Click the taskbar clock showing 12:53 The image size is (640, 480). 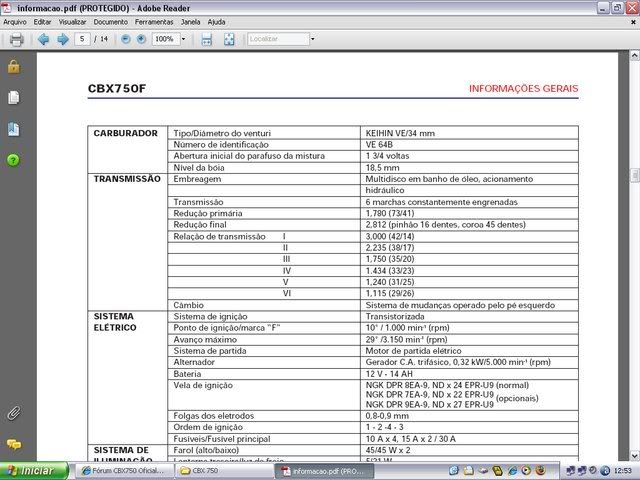622,471
